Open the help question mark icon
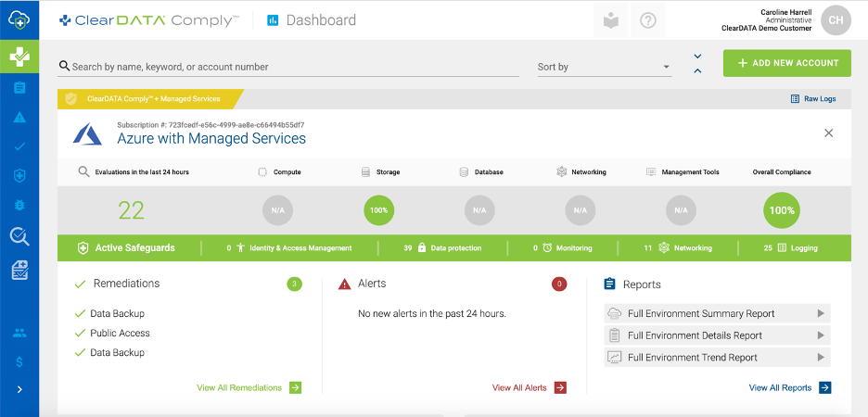The height and width of the screenshot is (417, 868). 647,20
